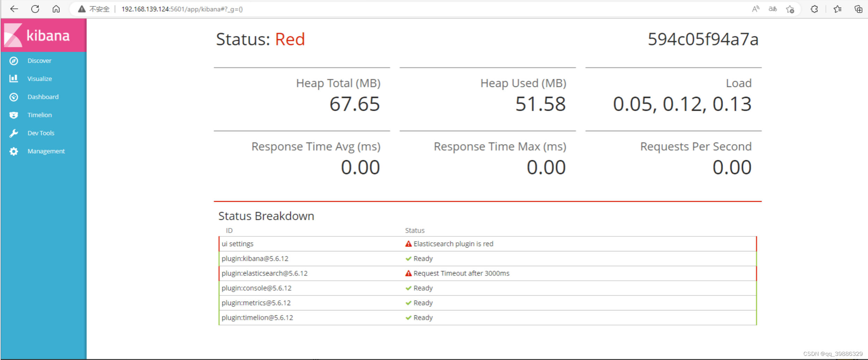868x360 pixels.
Task: Click warning icon on ui settings row
Action: point(408,244)
